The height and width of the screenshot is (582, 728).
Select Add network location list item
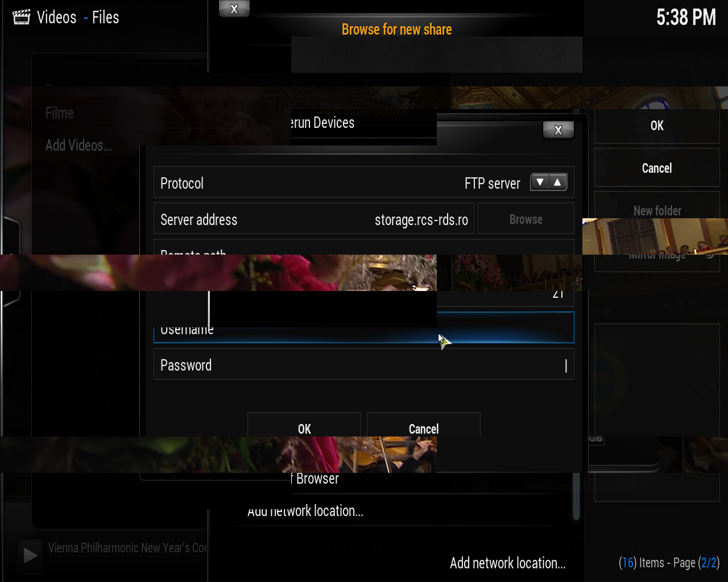305,510
